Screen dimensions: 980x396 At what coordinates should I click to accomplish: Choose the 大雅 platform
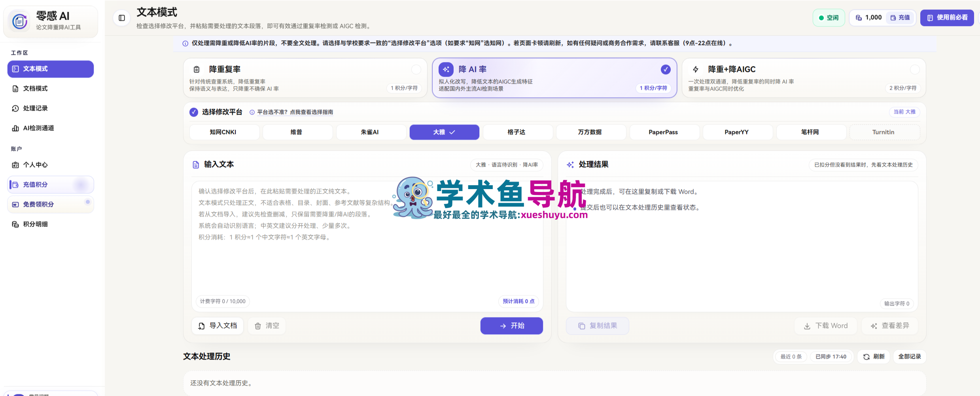(x=444, y=132)
